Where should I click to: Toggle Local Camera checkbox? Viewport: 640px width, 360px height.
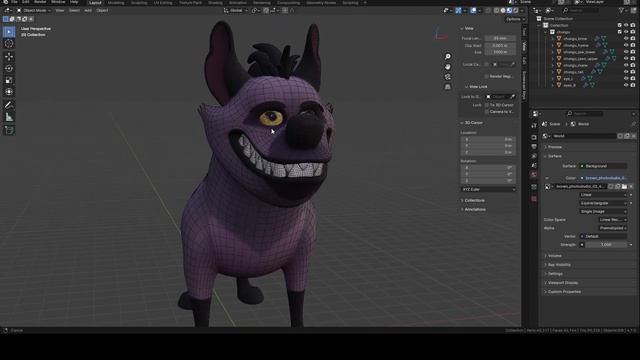[x=487, y=64]
